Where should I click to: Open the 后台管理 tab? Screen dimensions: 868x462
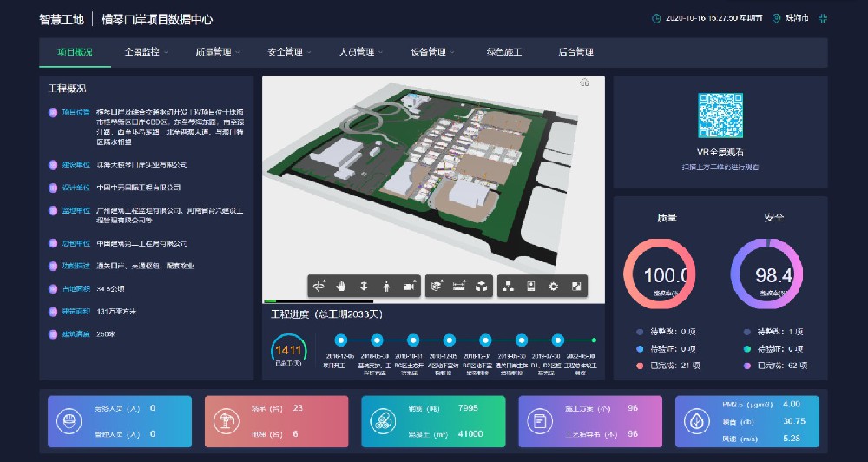[x=575, y=52]
